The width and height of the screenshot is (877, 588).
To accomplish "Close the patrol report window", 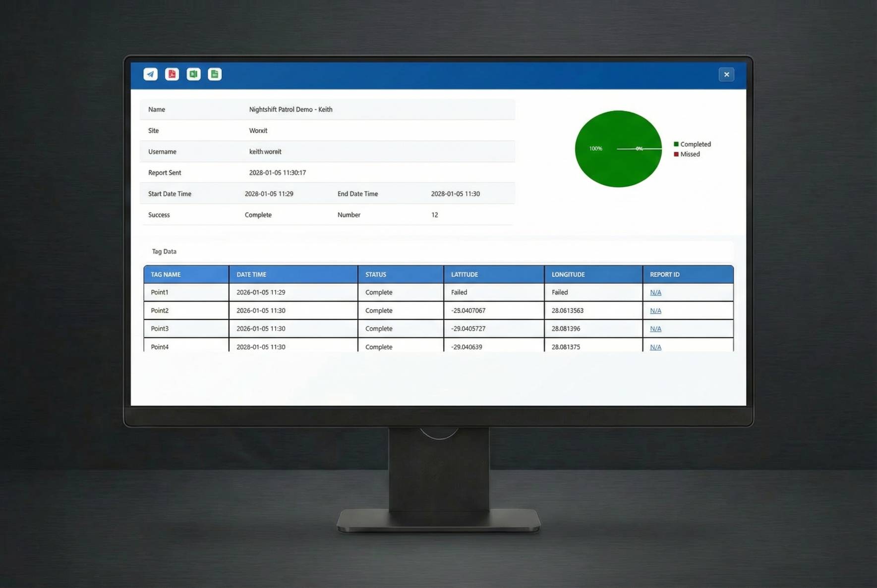I will tap(726, 75).
